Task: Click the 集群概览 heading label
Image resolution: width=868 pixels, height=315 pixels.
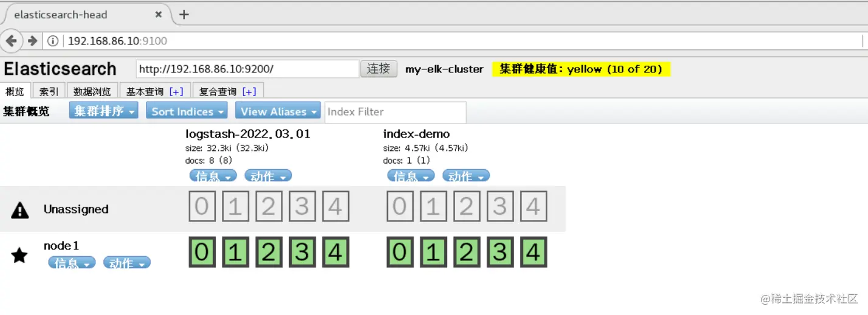Action: pyautogui.click(x=26, y=111)
